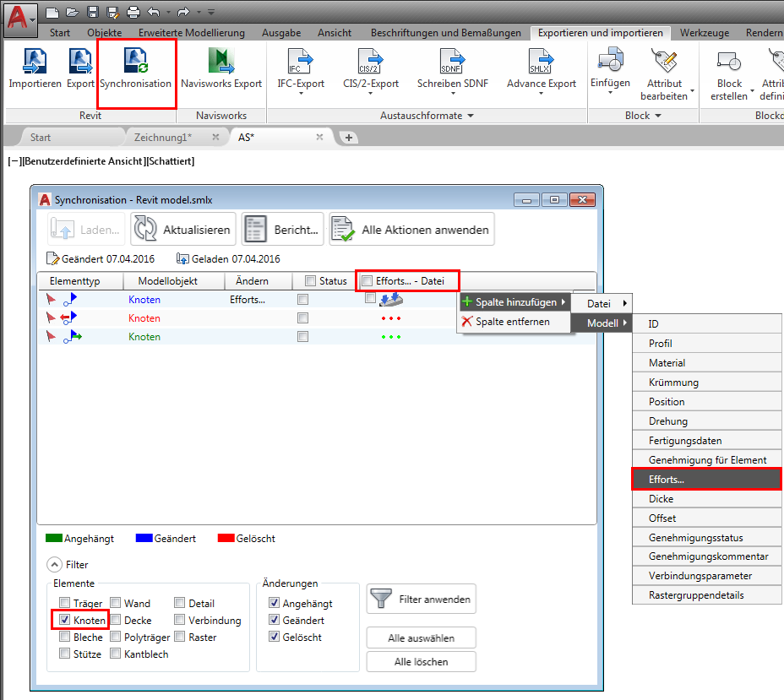Image resolution: width=784 pixels, height=700 pixels.
Task: Click the viewport label Benutzerdefinierte Ansicht
Action: [84, 161]
